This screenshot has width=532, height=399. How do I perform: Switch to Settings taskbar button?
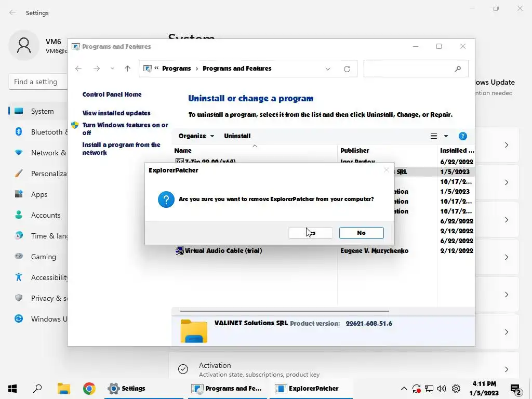coord(144,389)
